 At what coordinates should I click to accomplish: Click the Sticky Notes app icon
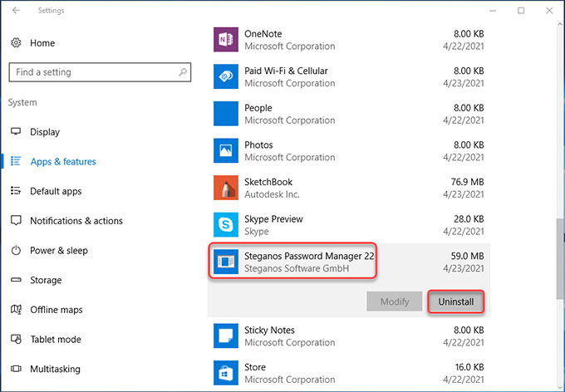(225, 336)
